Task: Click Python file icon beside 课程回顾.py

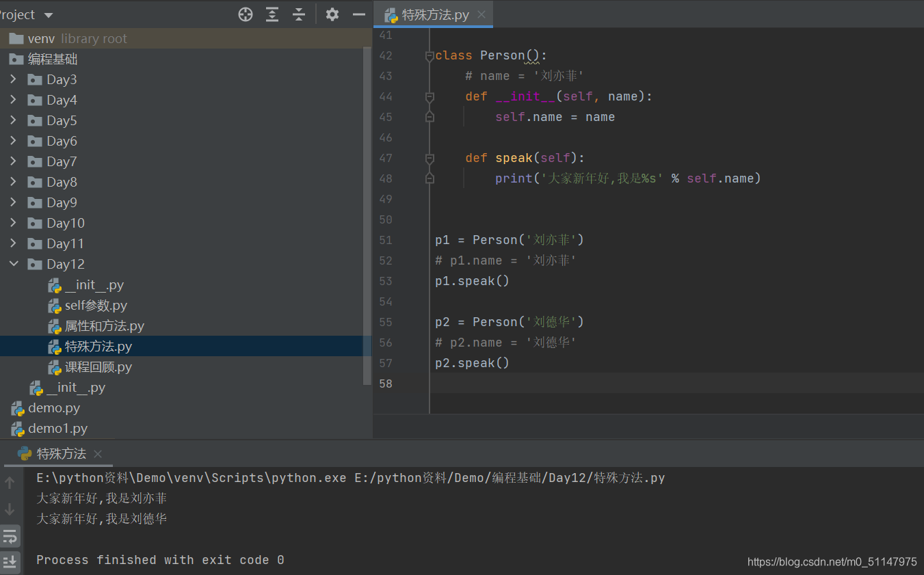Action: [x=55, y=367]
